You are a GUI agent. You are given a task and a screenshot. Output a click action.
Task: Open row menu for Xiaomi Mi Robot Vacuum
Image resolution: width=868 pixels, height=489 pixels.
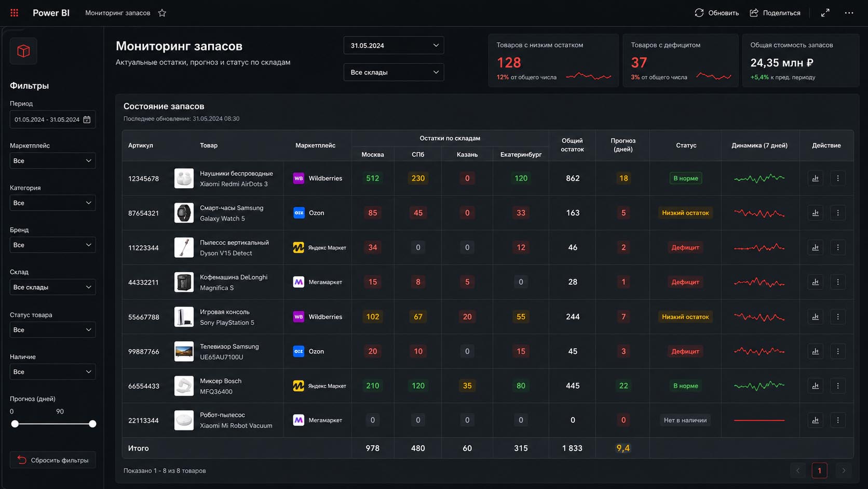[838, 420]
